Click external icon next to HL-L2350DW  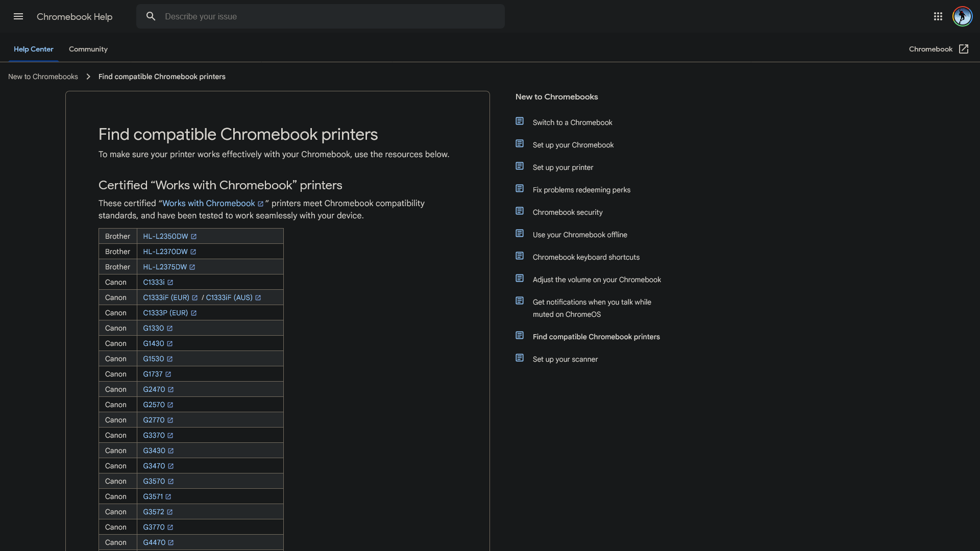click(x=193, y=237)
